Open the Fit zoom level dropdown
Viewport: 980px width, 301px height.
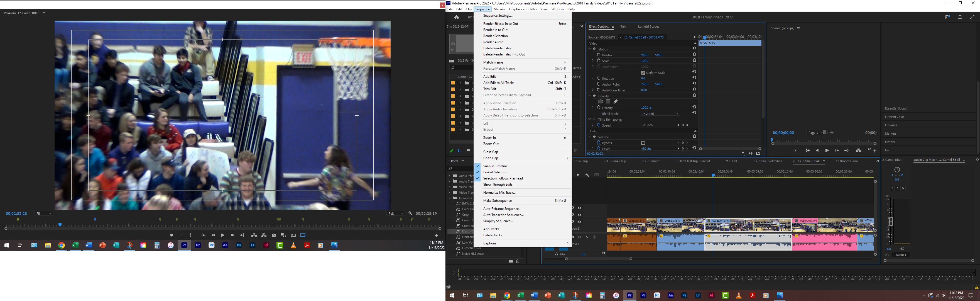tap(43, 213)
